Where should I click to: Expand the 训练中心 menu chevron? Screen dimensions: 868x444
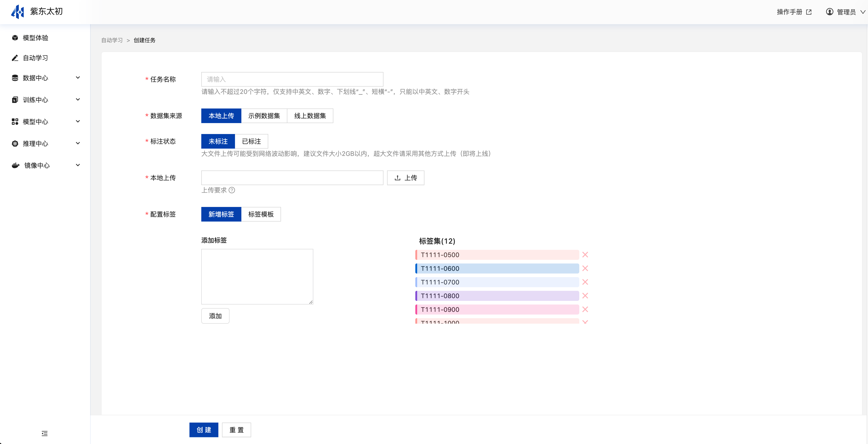point(78,100)
